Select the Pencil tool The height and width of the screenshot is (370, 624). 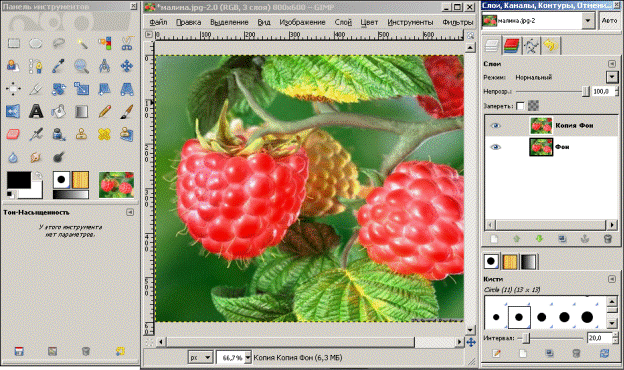104,111
